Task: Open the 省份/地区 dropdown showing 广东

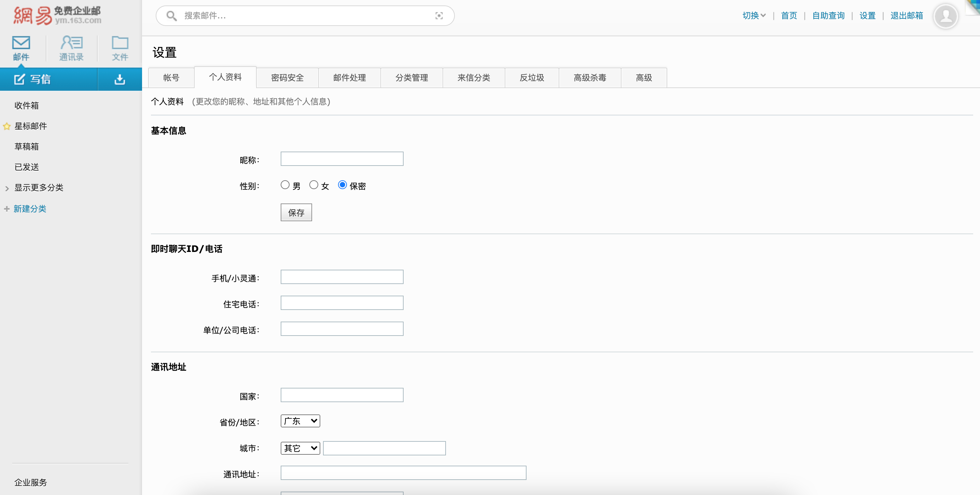Action: pyautogui.click(x=300, y=421)
